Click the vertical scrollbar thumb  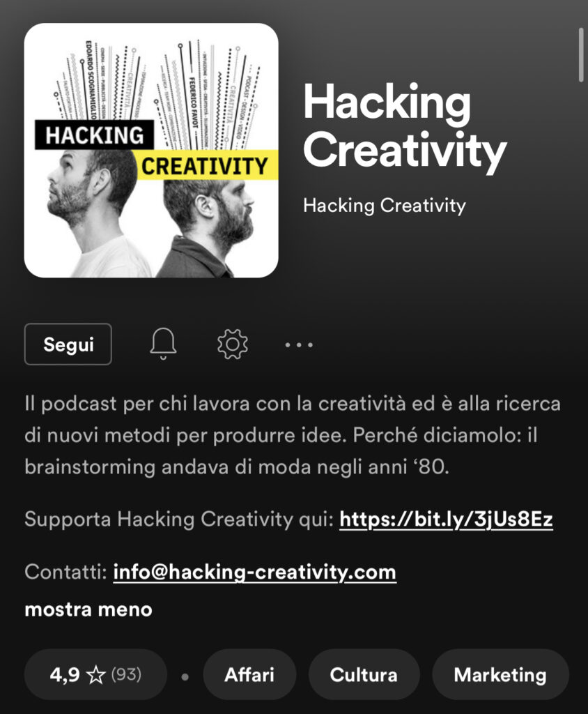point(581,55)
